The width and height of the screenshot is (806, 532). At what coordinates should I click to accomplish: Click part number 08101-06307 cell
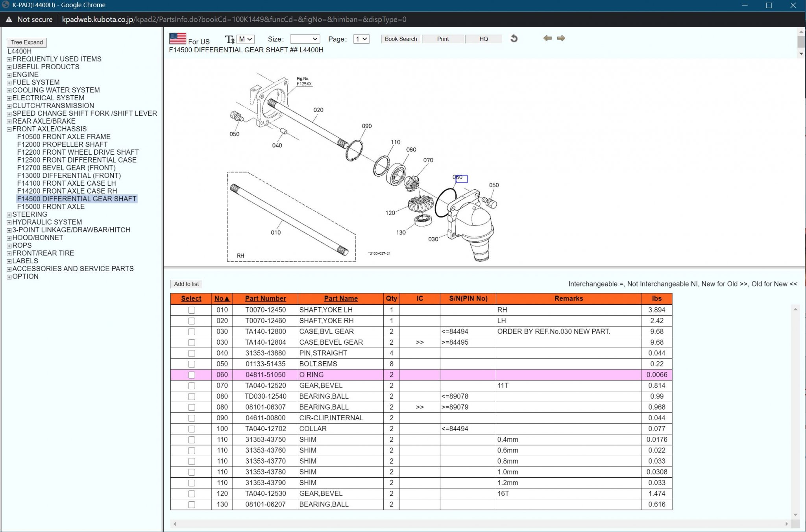tap(265, 407)
